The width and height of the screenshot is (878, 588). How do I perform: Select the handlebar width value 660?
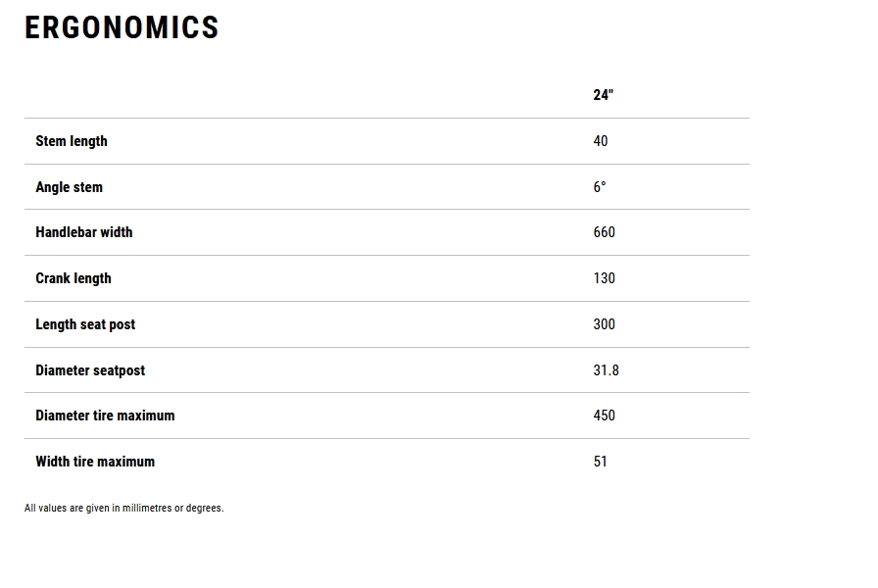click(x=605, y=232)
